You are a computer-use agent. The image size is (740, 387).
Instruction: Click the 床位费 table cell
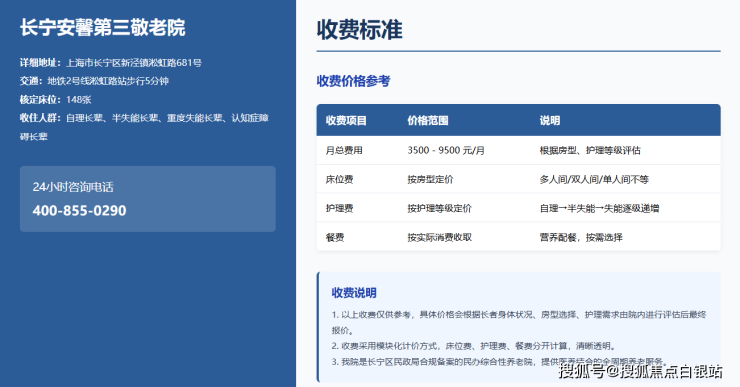339,179
